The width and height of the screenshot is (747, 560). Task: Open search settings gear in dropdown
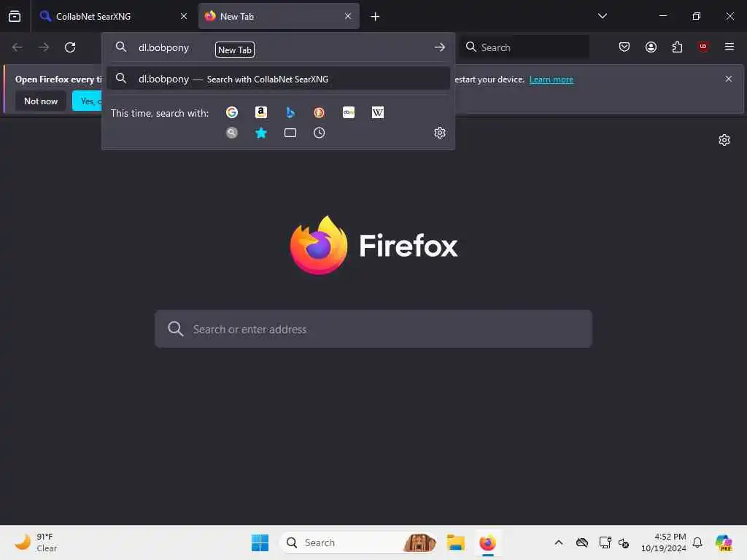[x=440, y=133]
